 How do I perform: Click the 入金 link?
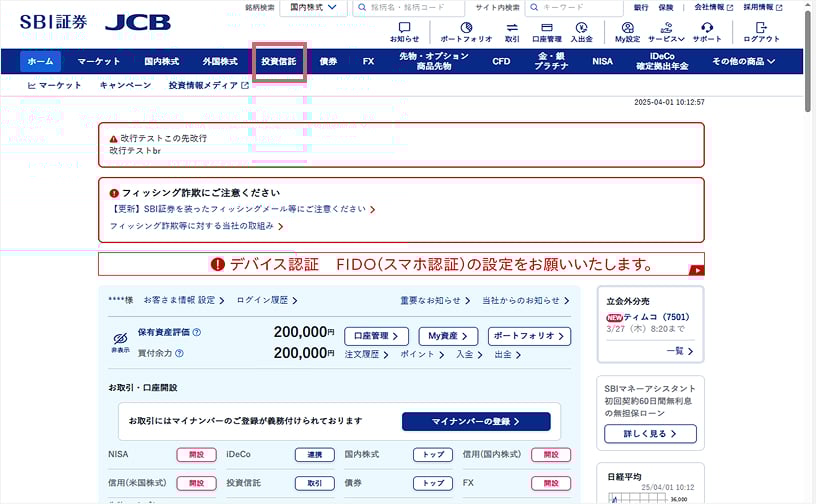pos(469,355)
